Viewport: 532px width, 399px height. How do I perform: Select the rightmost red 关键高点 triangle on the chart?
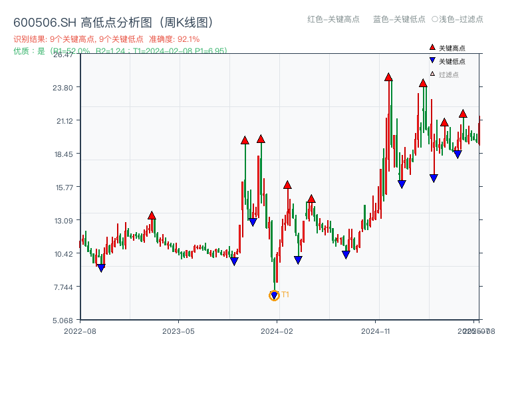(x=464, y=112)
